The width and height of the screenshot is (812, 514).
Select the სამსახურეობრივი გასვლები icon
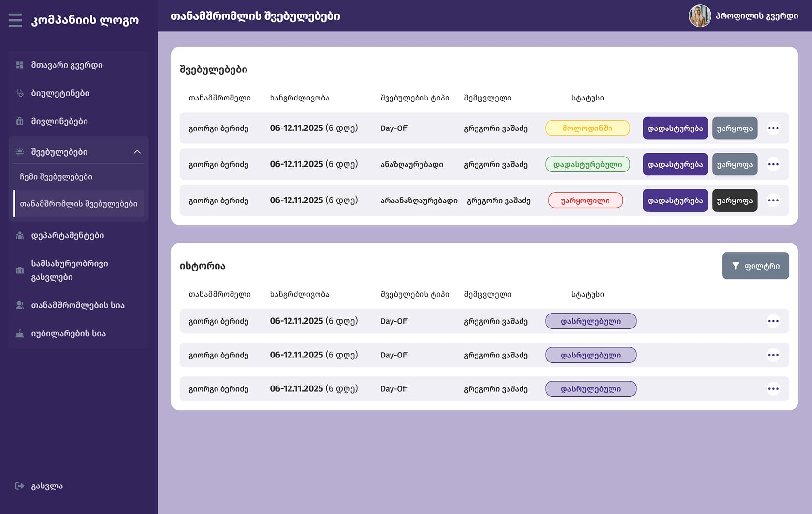point(20,270)
